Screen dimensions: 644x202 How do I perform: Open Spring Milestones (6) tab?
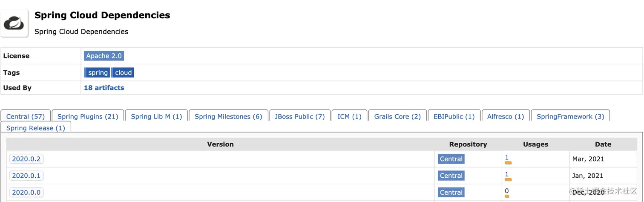coord(228,116)
